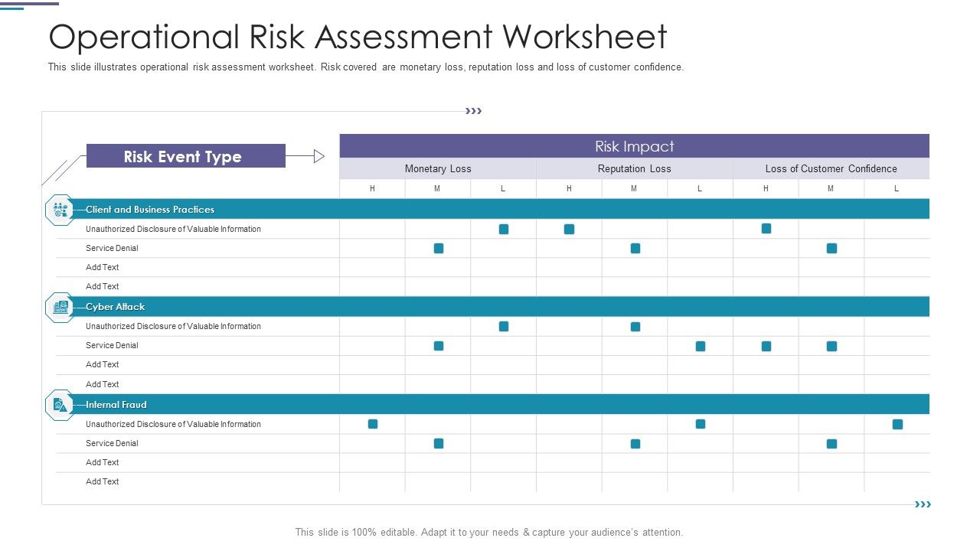Click Reputation Loss H marker in Client Practices Unauthorized Disclosure row
The width and height of the screenshot is (980, 551).
[x=569, y=229]
